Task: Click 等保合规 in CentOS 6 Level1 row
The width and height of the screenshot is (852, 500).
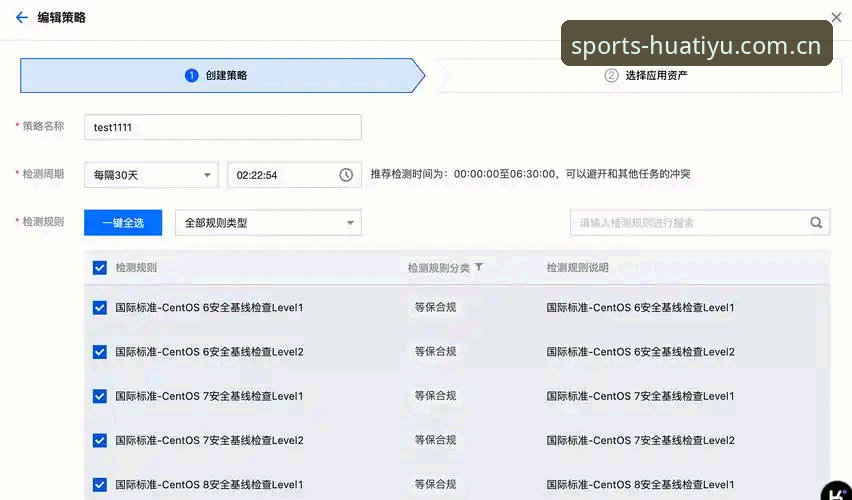Action: [435, 308]
